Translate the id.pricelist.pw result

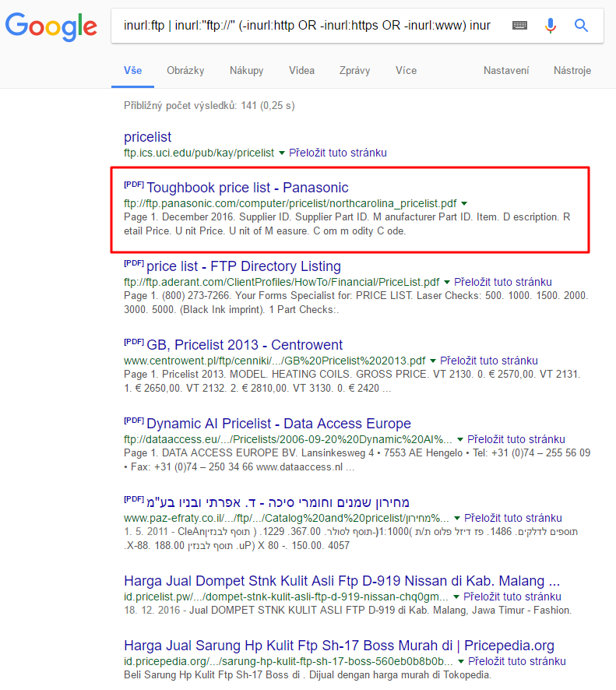(x=512, y=597)
